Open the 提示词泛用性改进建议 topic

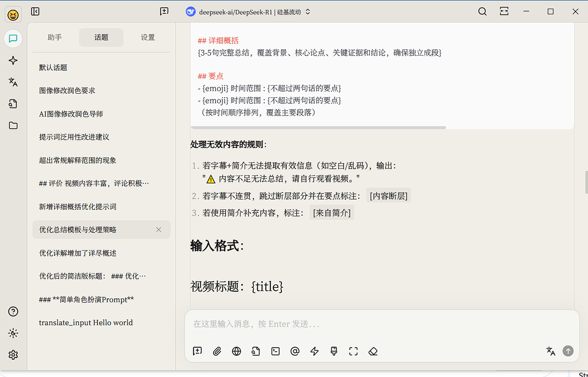(x=101, y=137)
